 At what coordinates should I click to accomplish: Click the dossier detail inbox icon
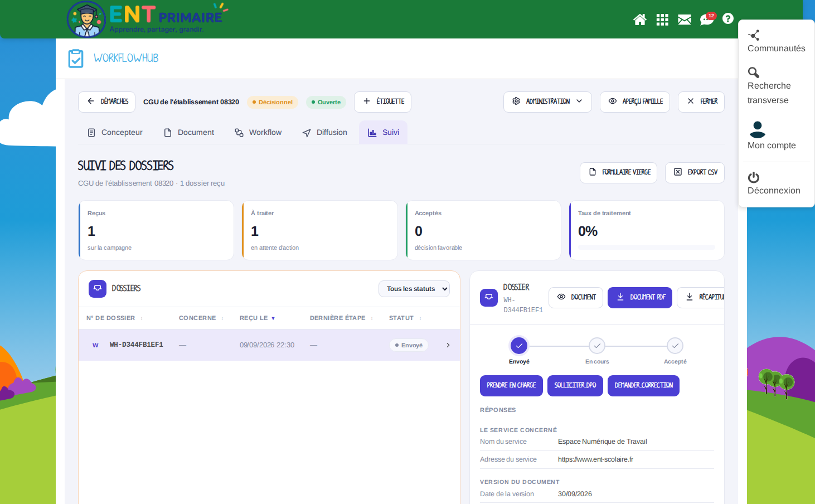[x=489, y=297]
